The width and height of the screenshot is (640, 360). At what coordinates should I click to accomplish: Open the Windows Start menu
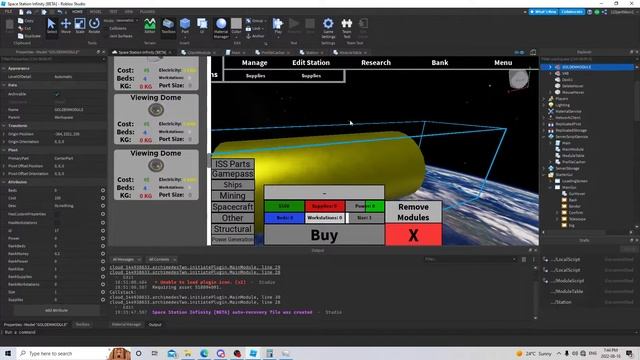(x=8, y=353)
